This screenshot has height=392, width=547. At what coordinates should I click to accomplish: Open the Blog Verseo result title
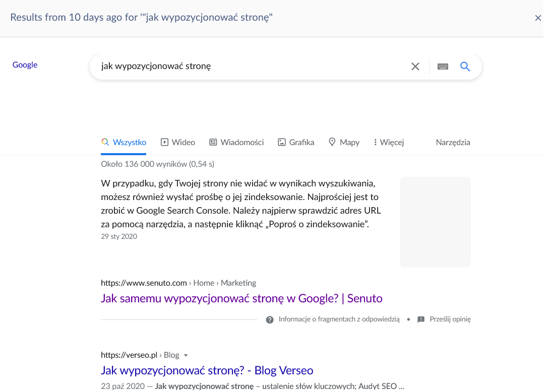[x=207, y=370]
